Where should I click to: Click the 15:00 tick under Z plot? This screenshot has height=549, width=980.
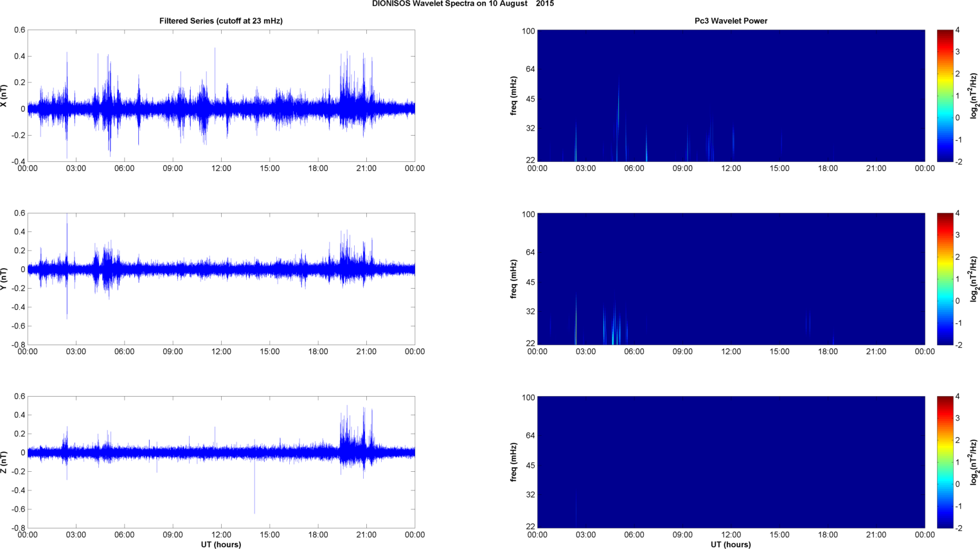270,535
